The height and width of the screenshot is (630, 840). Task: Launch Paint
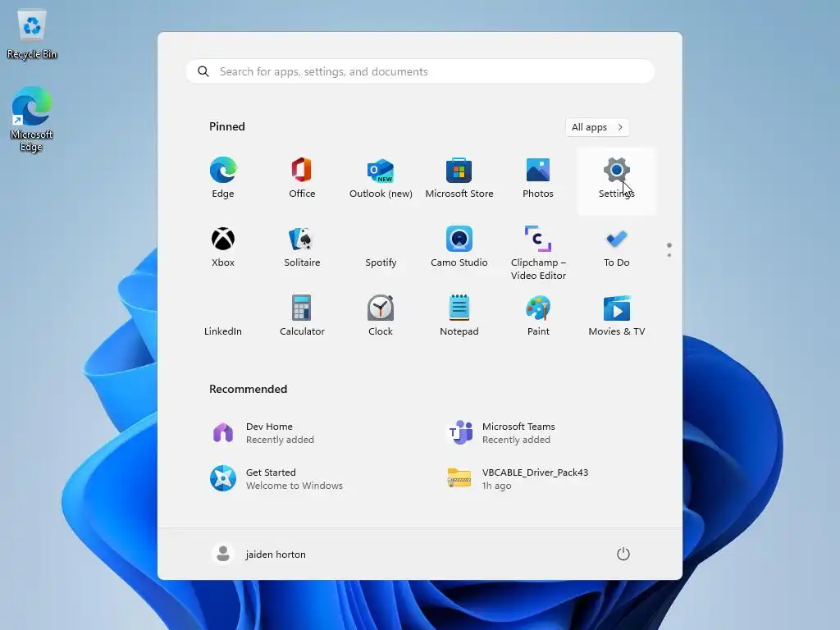point(538,317)
